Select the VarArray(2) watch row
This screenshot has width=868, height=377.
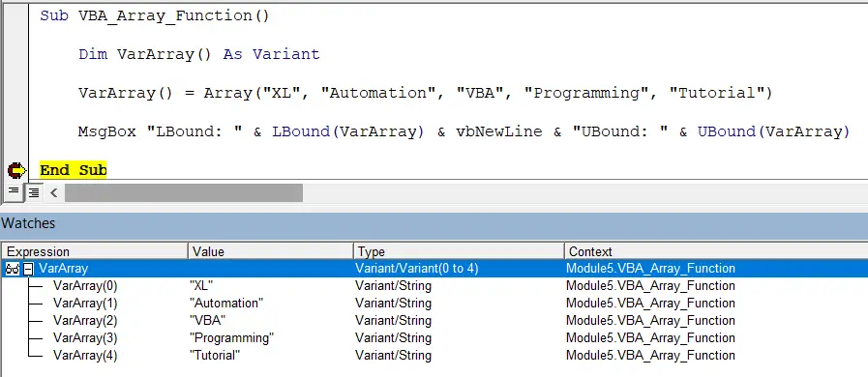click(434, 321)
